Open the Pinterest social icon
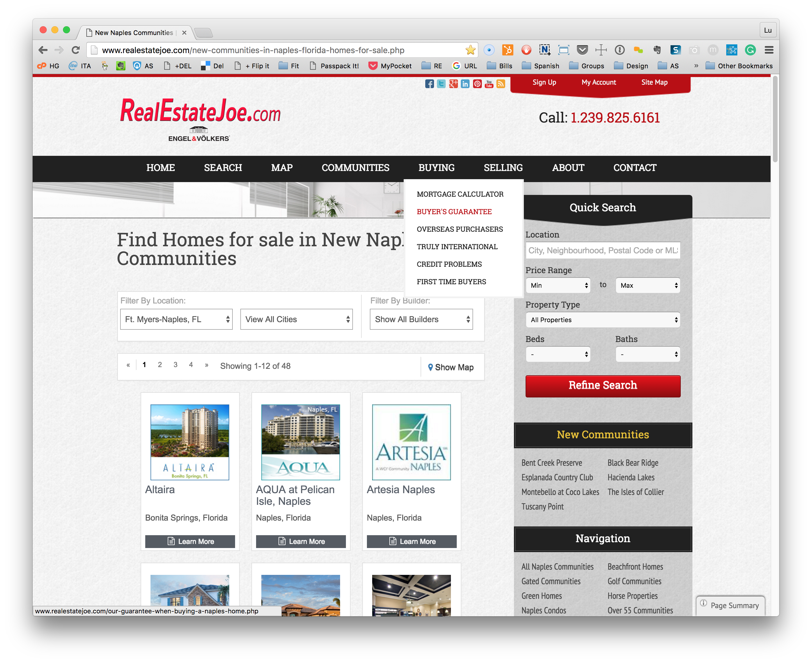 click(477, 84)
